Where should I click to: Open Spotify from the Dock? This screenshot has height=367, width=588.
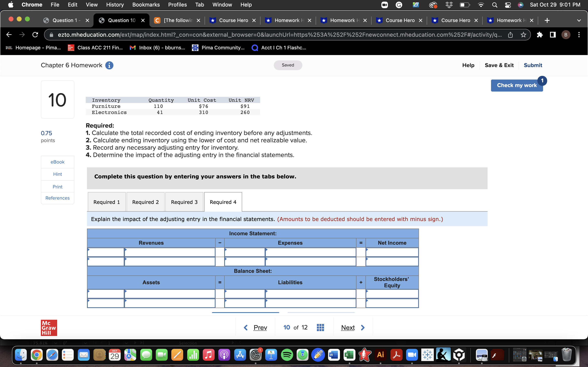(x=287, y=355)
